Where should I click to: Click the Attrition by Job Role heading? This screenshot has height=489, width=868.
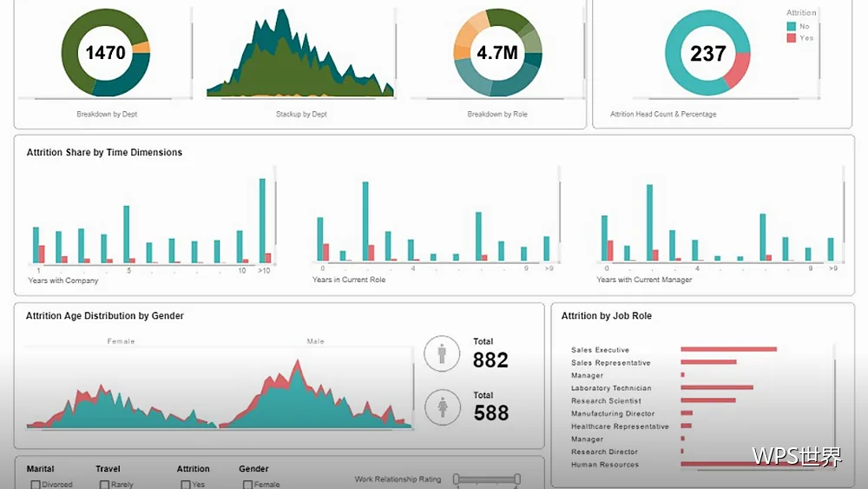[x=606, y=315]
